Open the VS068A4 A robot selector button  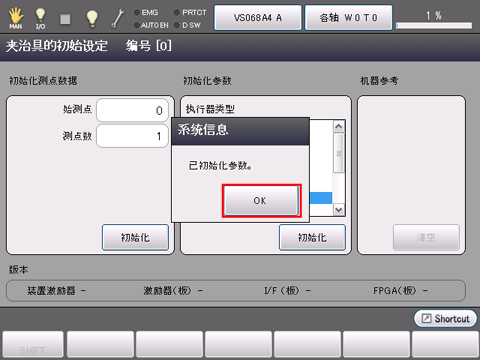(x=258, y=18)
